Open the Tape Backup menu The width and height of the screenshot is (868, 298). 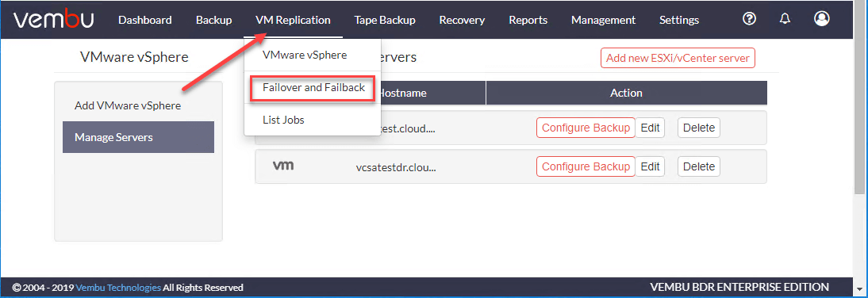[385, 20]
